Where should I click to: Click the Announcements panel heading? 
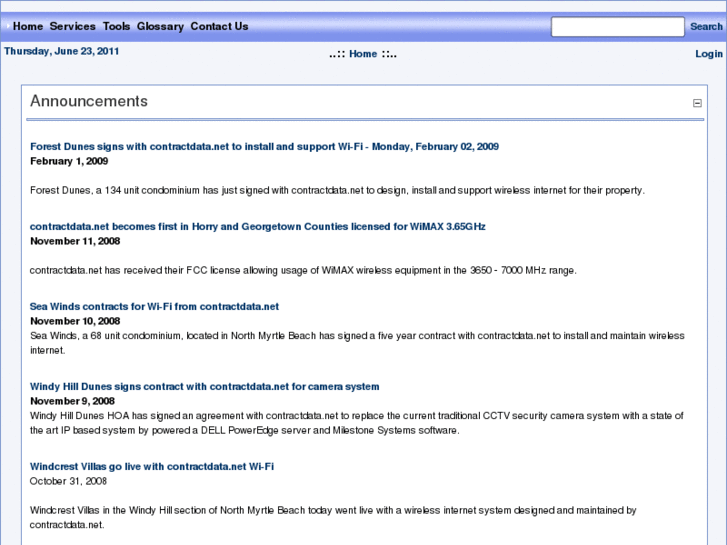[89, 101]
